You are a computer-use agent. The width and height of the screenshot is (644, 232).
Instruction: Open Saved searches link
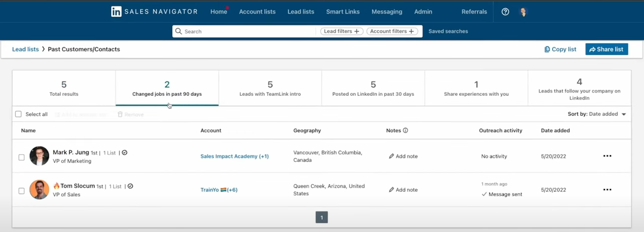coord(448,31)
